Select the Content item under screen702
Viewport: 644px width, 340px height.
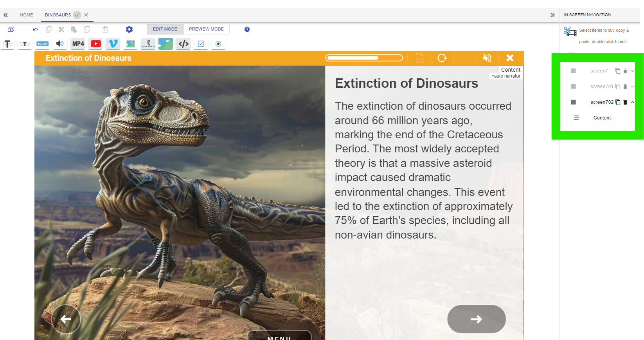[x=602, y=118]
